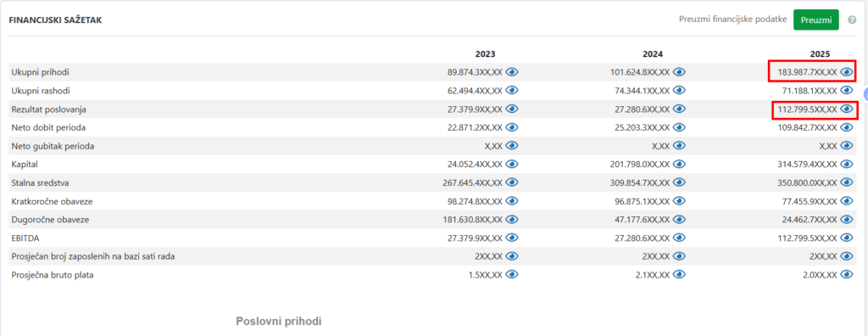
Task: Click the EBITDA row label
Action: tap(25, 238)
